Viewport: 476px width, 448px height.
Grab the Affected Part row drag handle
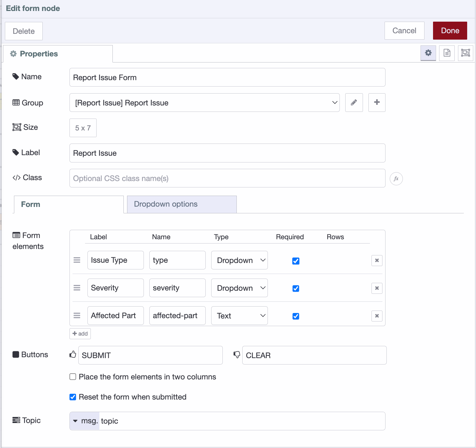(x=77, y=316)
